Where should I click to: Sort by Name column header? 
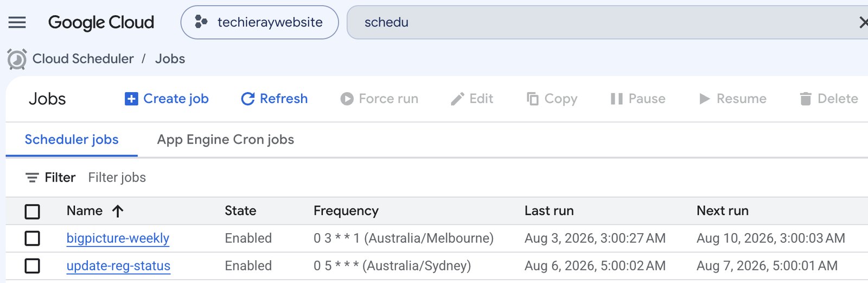coord(85,211)
